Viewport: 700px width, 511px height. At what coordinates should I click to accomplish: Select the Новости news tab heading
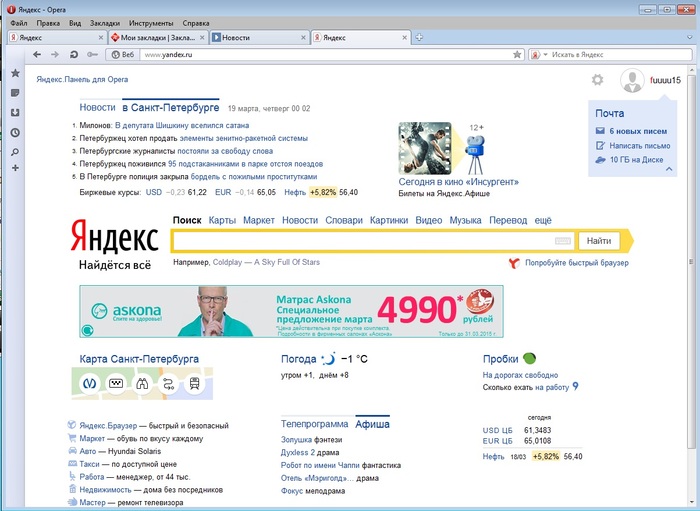pos(97,108)
